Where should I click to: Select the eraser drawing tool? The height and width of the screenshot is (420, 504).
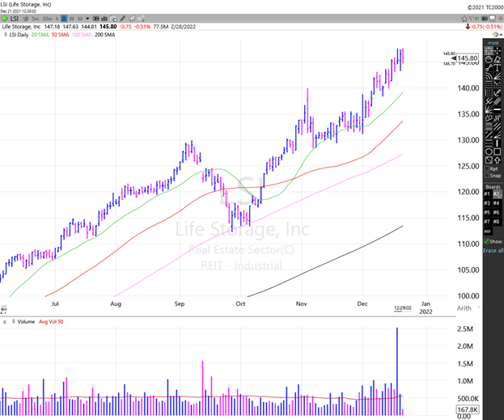click(x=498, y=59)
